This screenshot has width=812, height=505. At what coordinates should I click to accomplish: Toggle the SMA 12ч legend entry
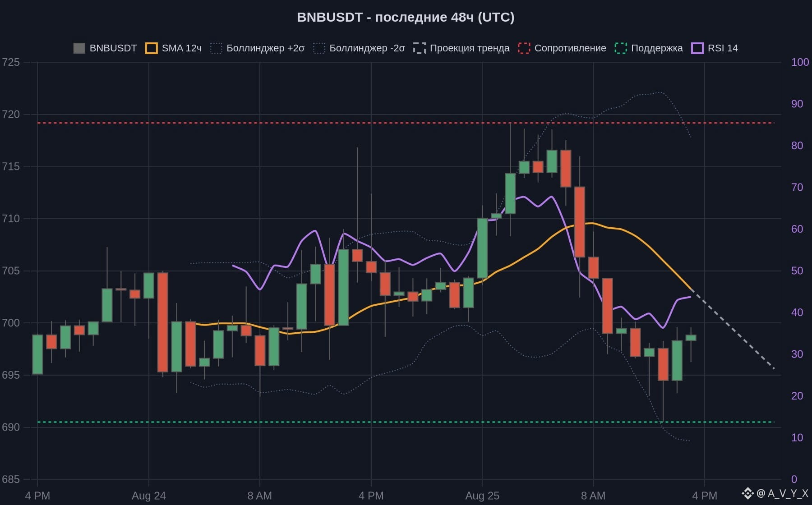[x=174, y=48]
